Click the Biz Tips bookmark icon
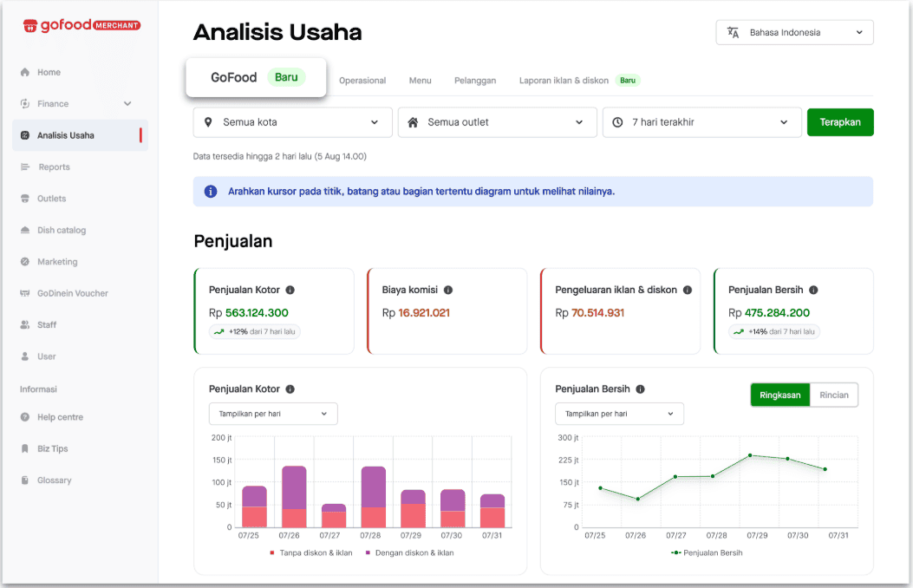Screen dimensions: 913x588 (x=24, y=448)
